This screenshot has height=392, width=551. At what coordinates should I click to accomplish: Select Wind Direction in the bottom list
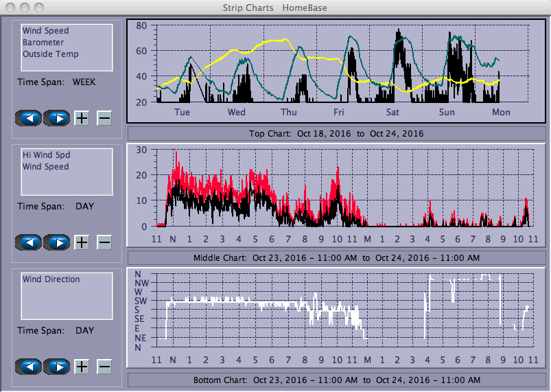click(x=51, y=279)
